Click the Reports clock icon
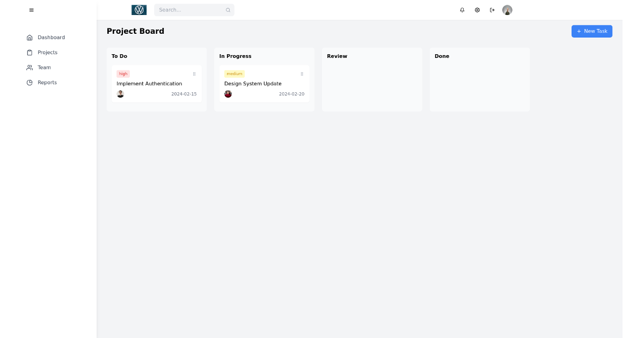The height and width of the screenshot is (338, 644). 30,83
